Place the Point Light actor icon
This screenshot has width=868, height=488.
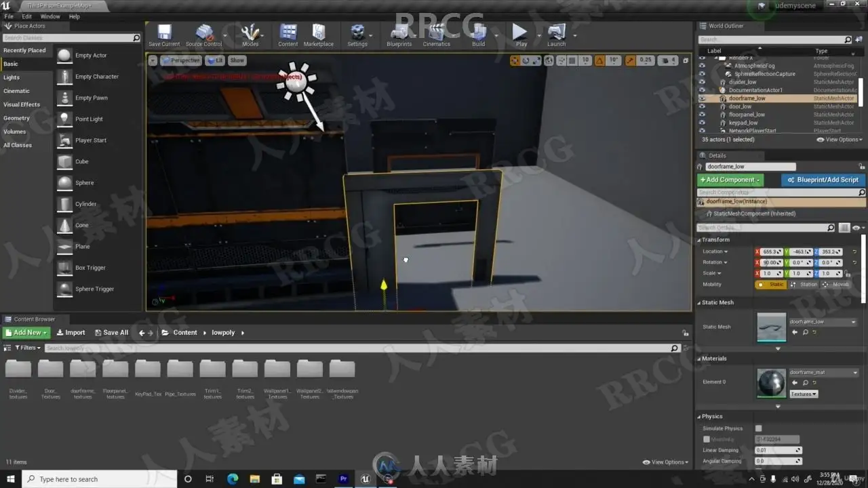click(x=64, y=119)
